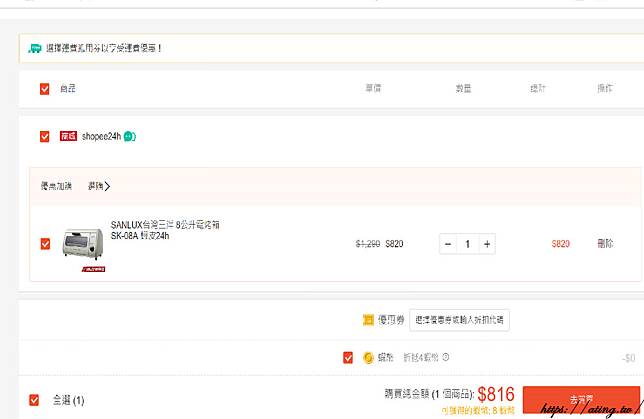Click the -$0 coin discount value

pyautogui.click(x=629, y=358)
